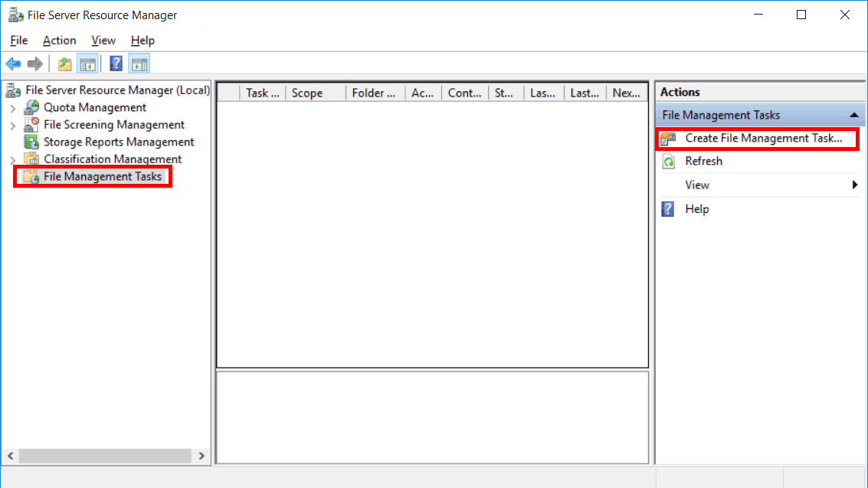Click the Help question mark toolbar icon
The height and width of the screenshot is (488, 868).
point(115,63)
